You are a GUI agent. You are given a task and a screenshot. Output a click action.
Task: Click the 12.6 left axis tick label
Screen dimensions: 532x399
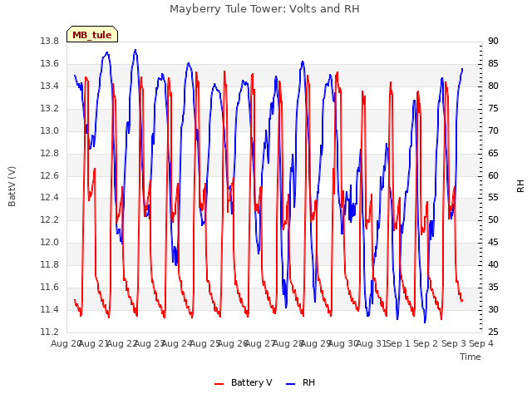(49, 175)
